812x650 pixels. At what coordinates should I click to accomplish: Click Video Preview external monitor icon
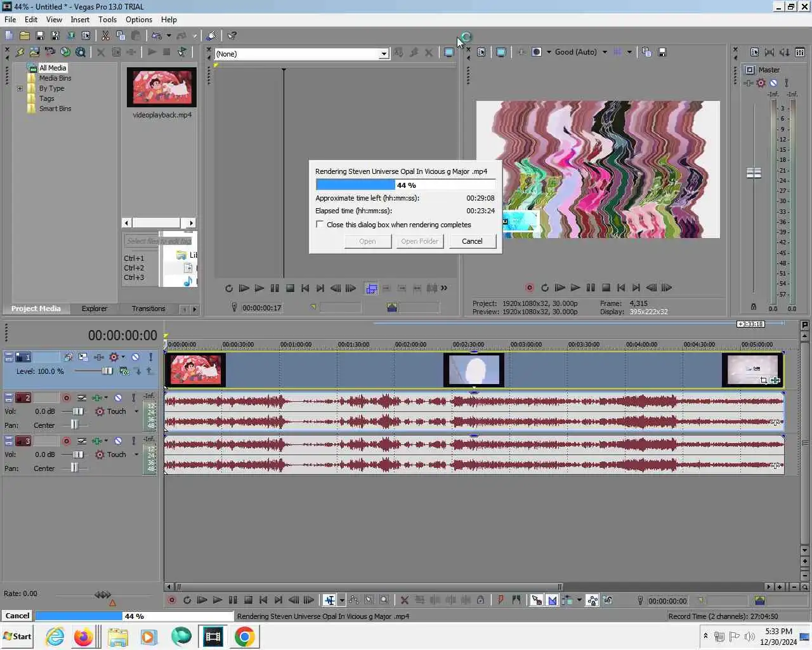[x=501, y=52]
